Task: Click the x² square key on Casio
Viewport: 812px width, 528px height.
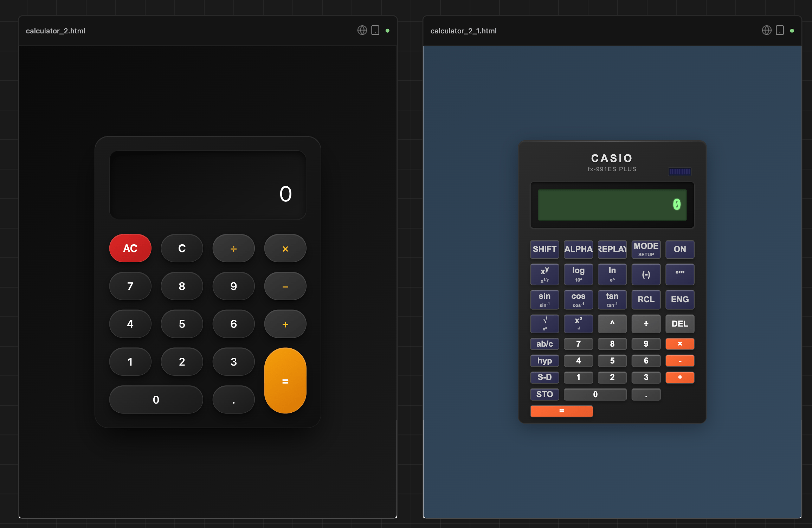Action: pyautogui.click(x=578, y=324)
